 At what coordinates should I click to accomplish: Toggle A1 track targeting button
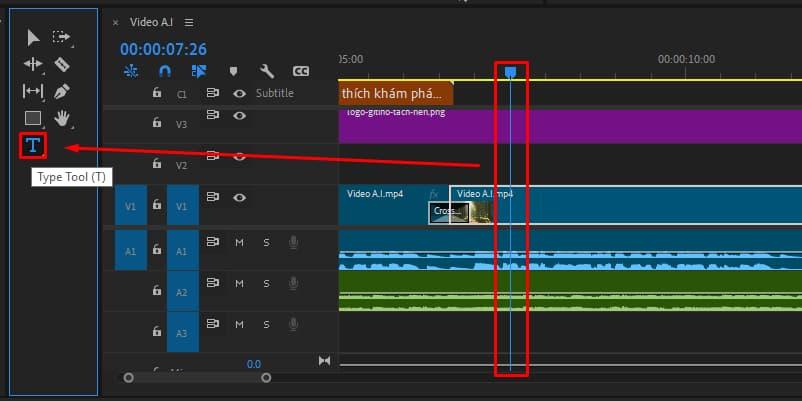183,250
